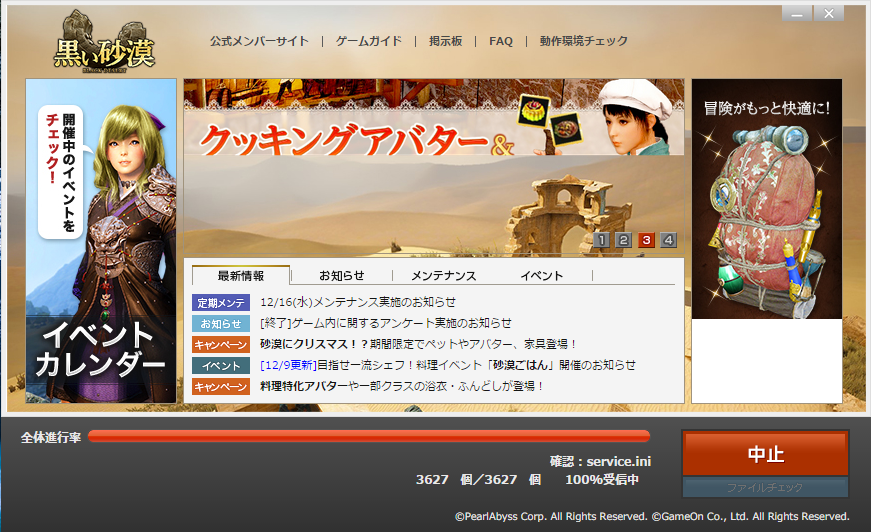Screen dimensions: 871x532
Task: Open [終了]ゲーム内に関するアンケート news
Action: (x=386, y=323)
